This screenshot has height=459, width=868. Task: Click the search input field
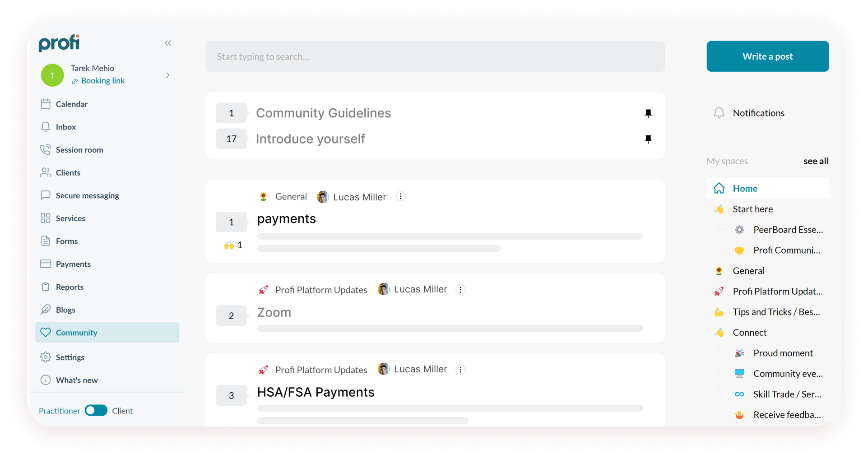point(435,56)
